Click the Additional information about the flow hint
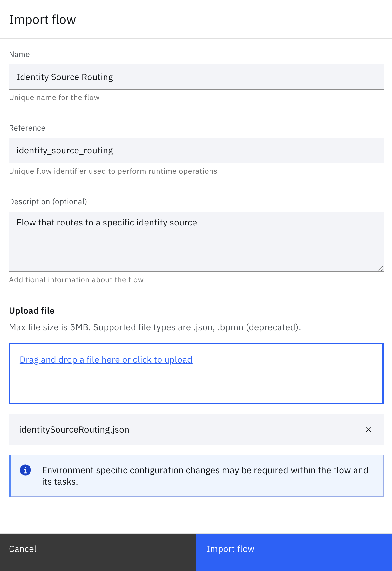Image resolution: width=392 pixels, height=571 pixels. [76, 280]
